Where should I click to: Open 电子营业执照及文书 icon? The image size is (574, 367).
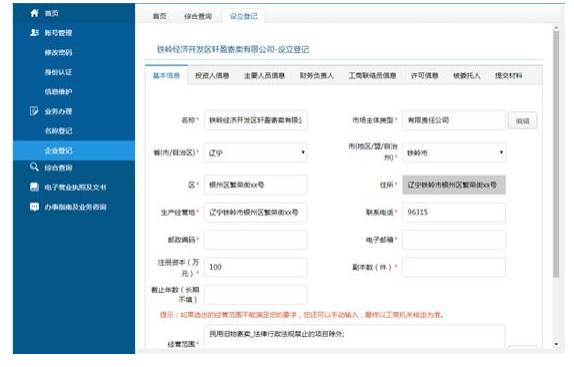coord(34,187)
